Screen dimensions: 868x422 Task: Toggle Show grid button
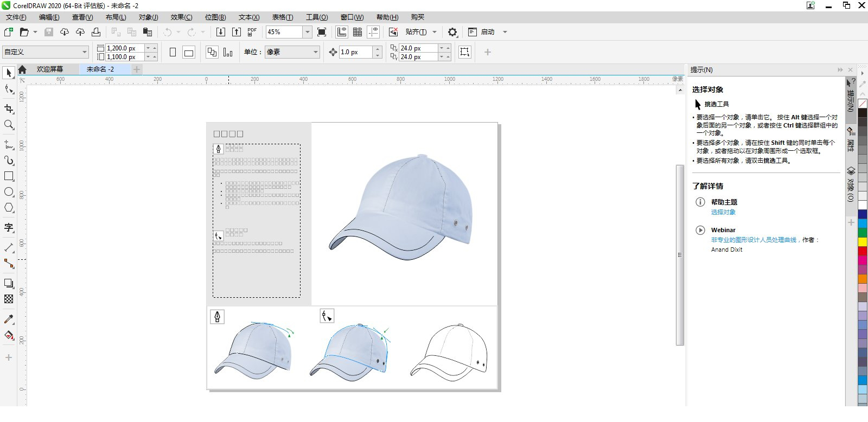(358, 32)
